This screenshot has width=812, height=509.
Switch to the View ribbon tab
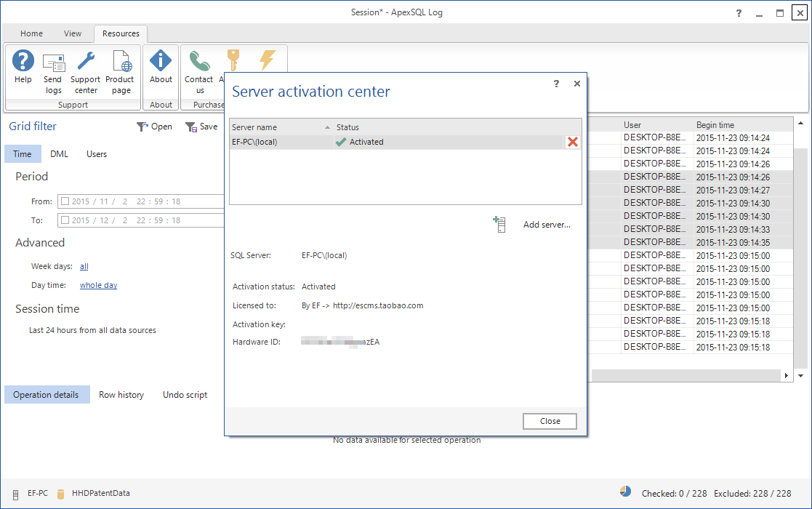pyautogui.click(x=73, y=33)
